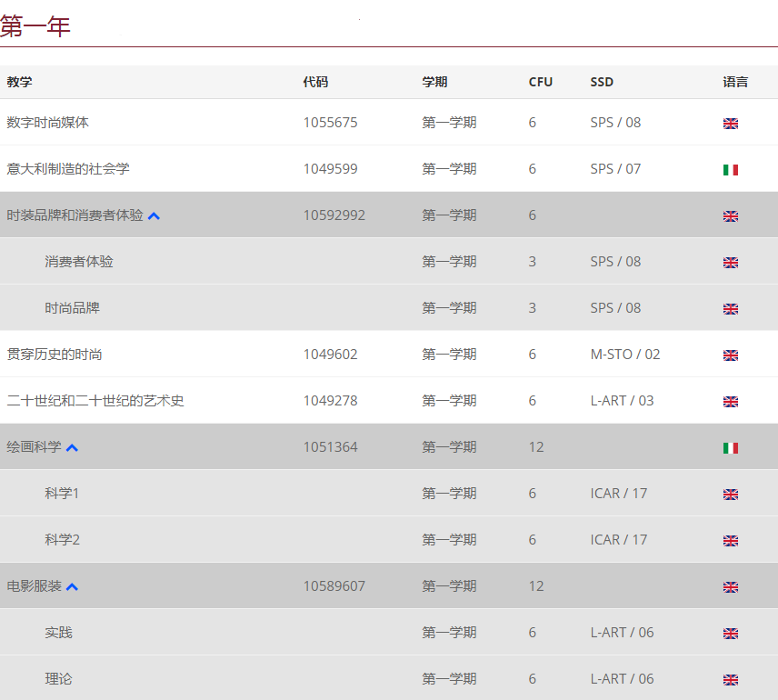778x700 pixels.
Task: Collapse the 时装品牌和消费者体验 chevron
Action: (154, 216)
